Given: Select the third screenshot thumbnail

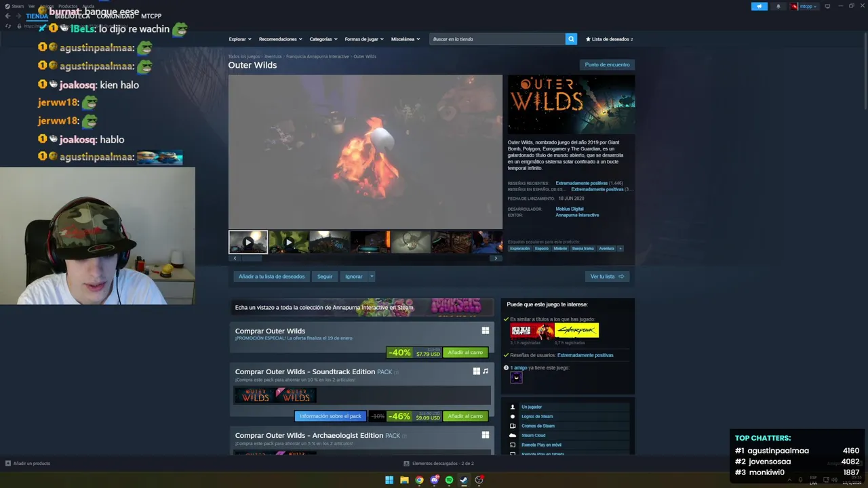Looking at the screenshot, I should point(330,242).
